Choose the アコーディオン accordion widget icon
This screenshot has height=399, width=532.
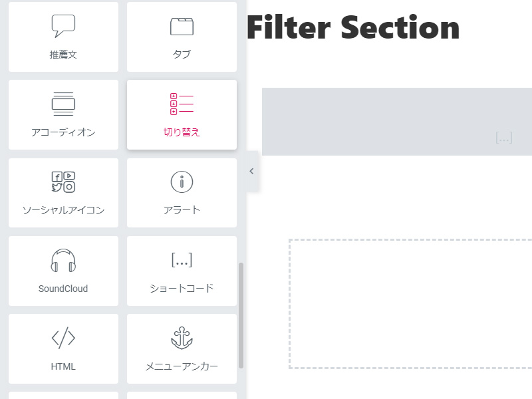63,104
